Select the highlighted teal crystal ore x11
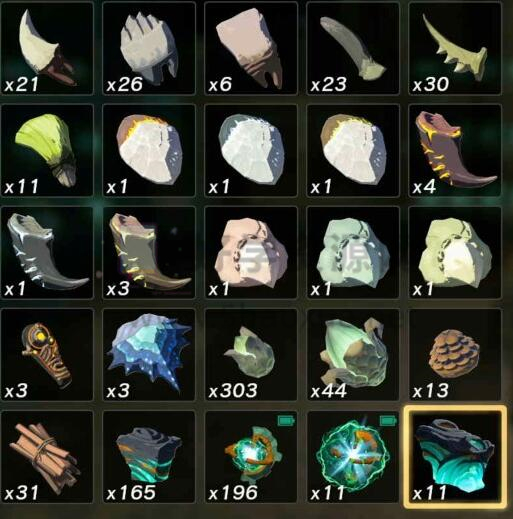The width and height of the screenshot is (513, 519). click(x=455, y=457)
